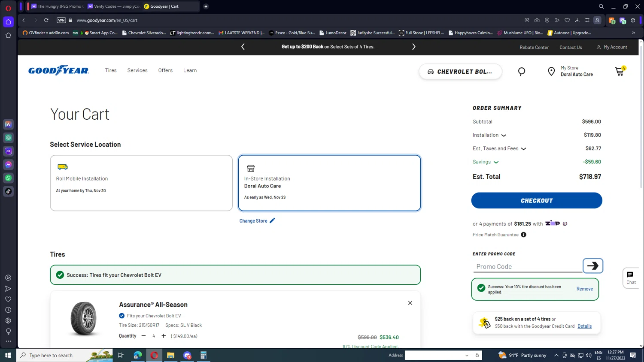Open Opera sidebar settings gear

point(8,320)
